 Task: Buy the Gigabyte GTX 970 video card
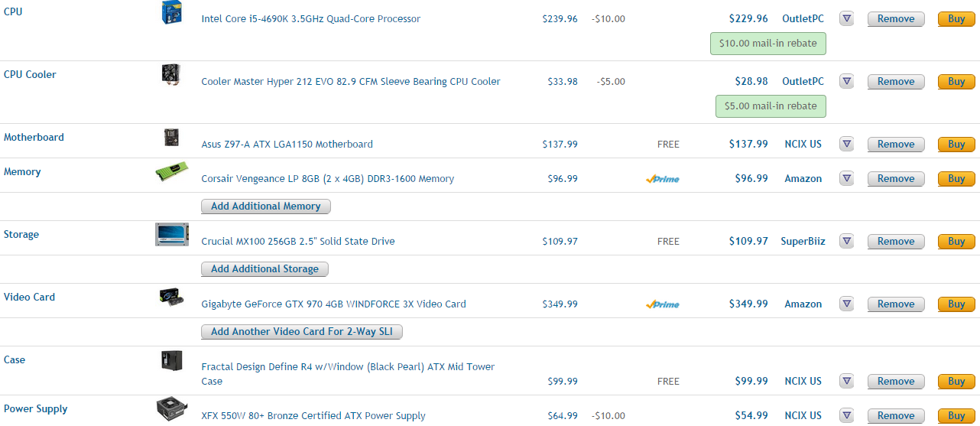pos(956,304)
